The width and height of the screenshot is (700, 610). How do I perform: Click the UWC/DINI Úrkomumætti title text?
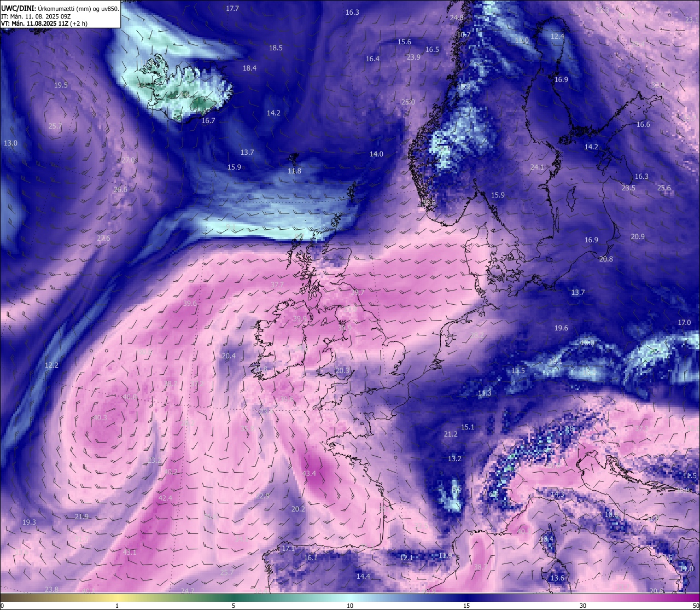pyautogui.click(x=60, y=8)
